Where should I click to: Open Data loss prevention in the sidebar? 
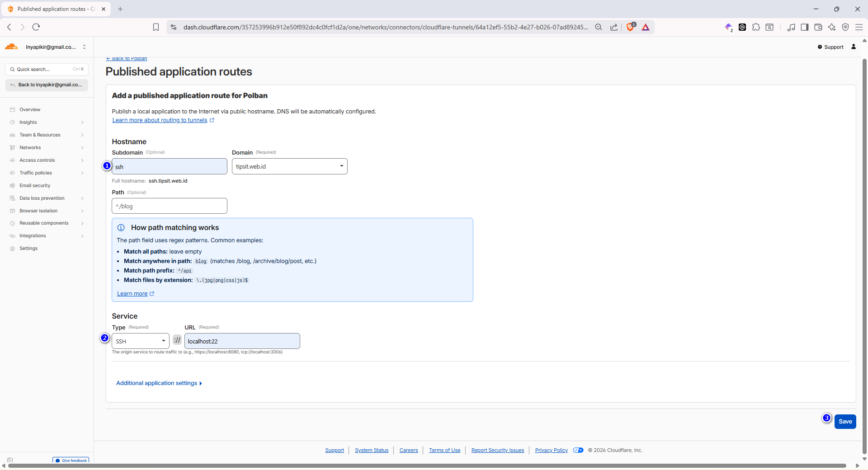[x=42, y=198]
